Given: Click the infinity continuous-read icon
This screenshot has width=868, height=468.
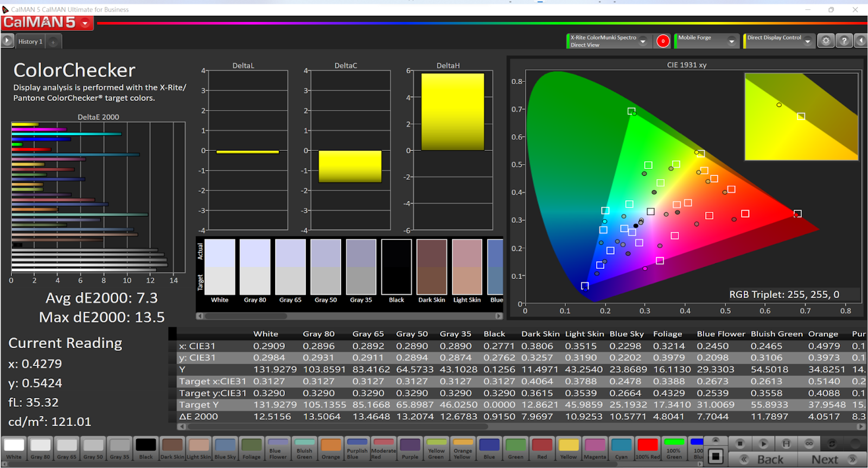Looking at the screenshot, I should pos(809,444).
